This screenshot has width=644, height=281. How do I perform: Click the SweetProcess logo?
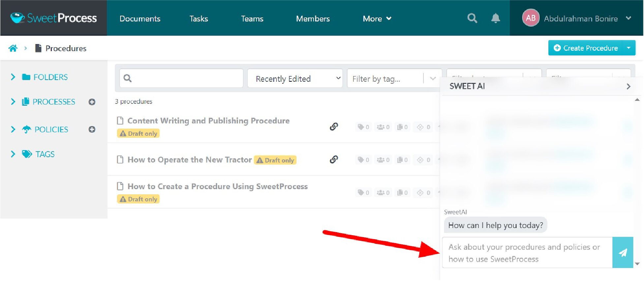(x=53, y=18)
